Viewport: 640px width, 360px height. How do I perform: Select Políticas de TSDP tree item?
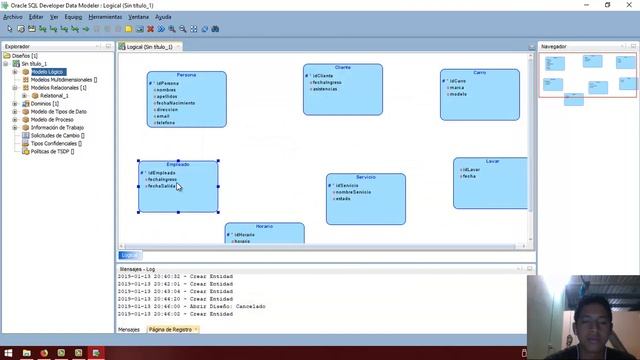click(52, 151)
